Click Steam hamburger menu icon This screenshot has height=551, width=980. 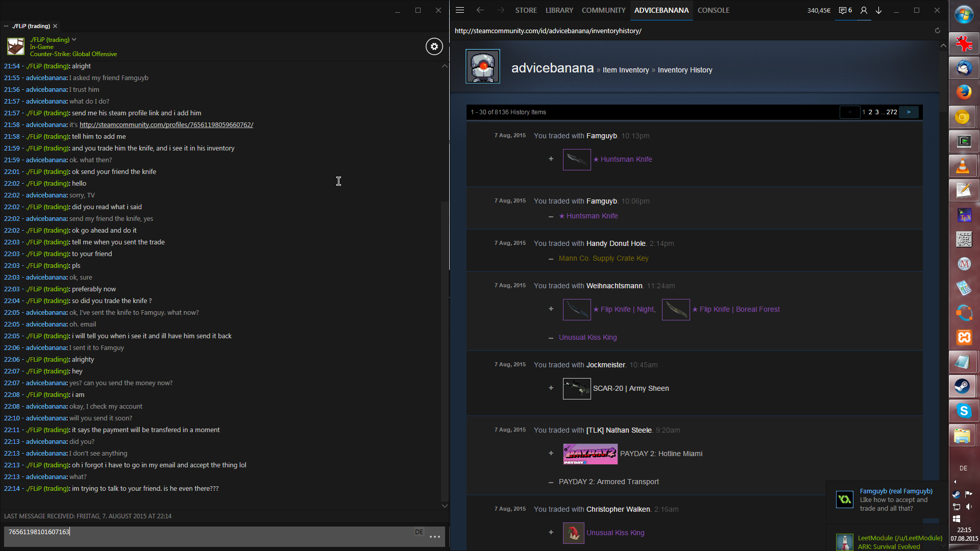click(x=459, y=10)
